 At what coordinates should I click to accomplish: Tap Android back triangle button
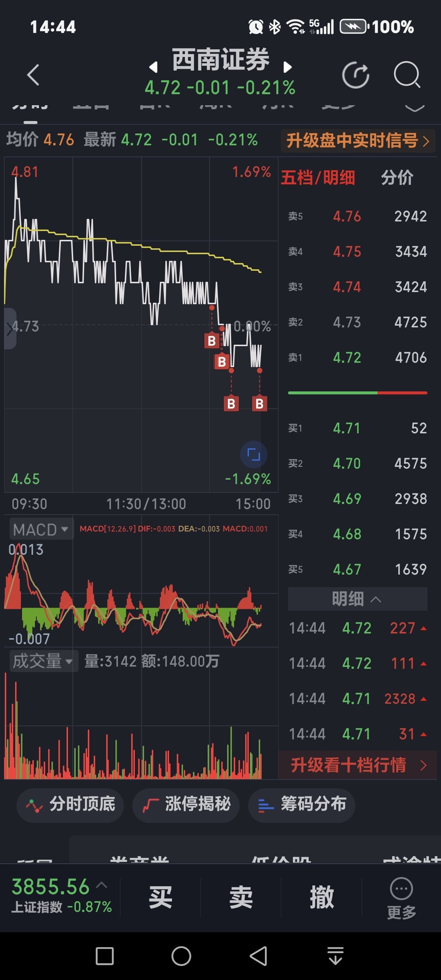(x=258, y=956)
